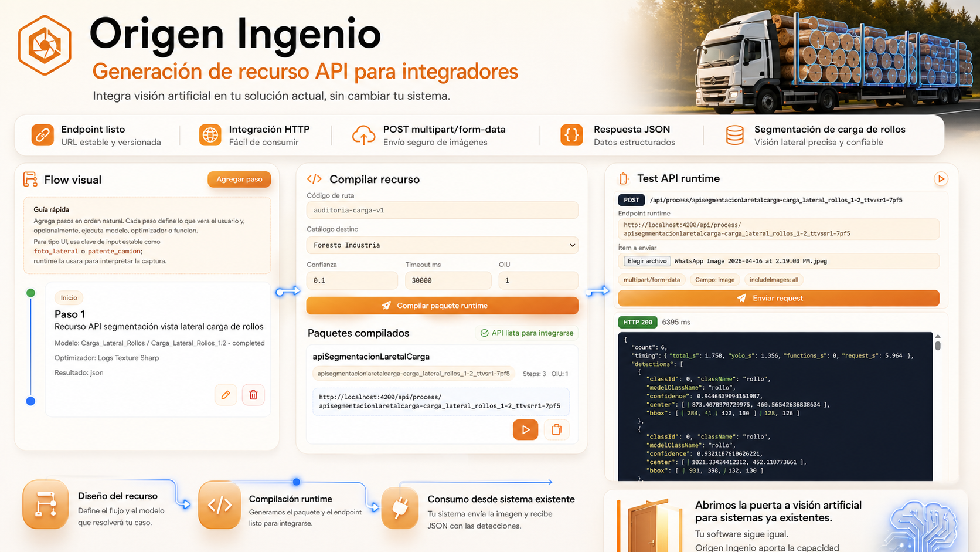Image resolution: width=980 pixels, height=552 pixels.
Task: Click the Confianza value field
Action: (x=352, y=280)
